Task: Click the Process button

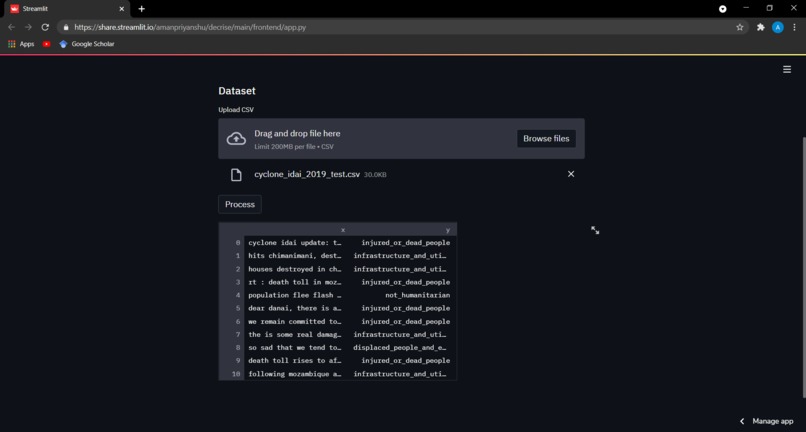Action: [x=240, y=204]
